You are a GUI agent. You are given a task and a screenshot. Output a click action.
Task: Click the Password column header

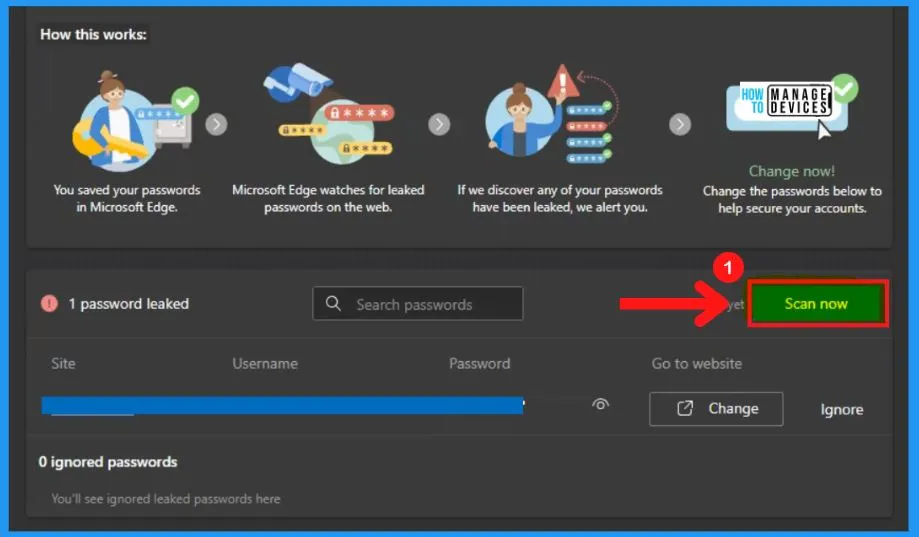coord(479,363)
